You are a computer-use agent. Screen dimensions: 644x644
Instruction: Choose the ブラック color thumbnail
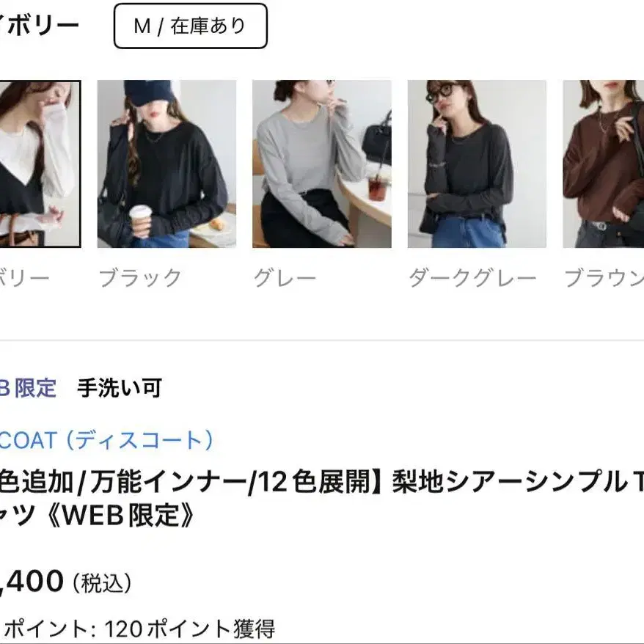click(167, 164)
